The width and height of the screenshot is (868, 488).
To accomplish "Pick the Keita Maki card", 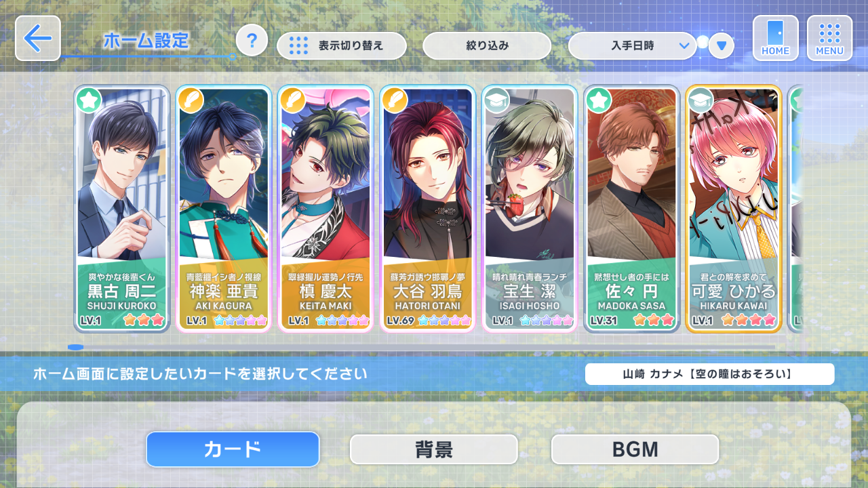I will (325, 209).
